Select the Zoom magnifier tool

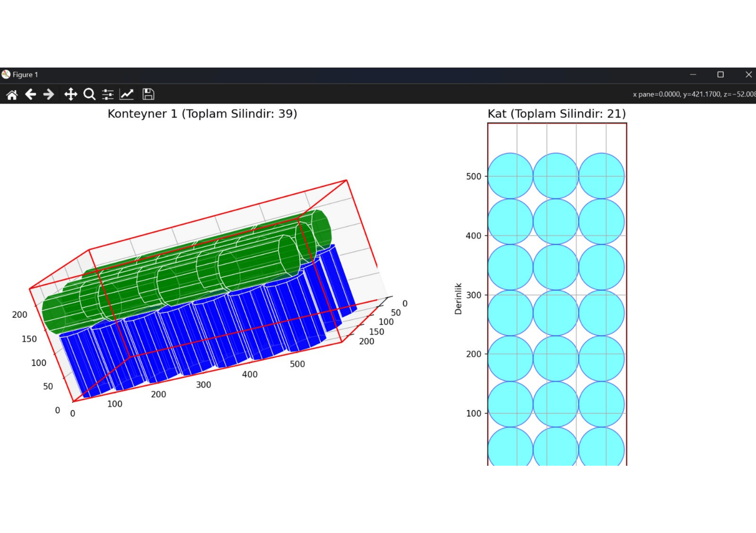pyautogui.click(x=89, y=94)
